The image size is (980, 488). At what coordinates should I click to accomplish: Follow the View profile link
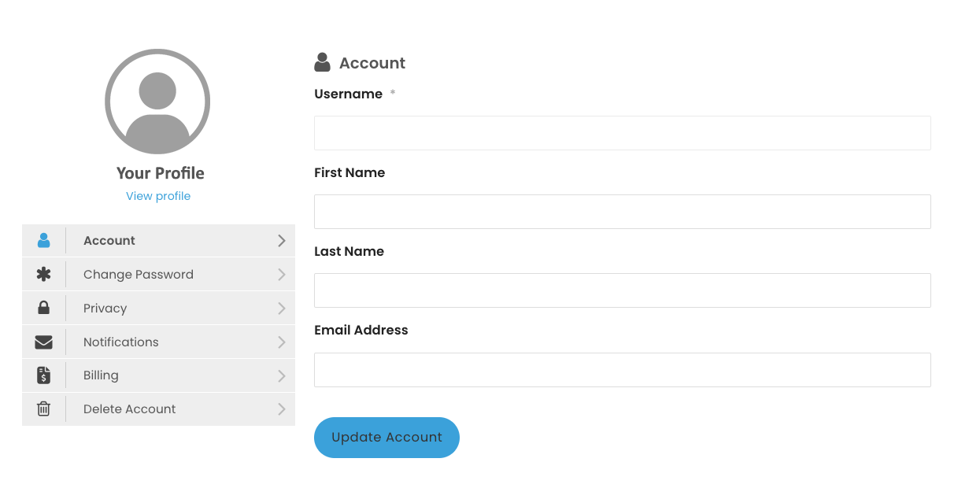click(158, 196)
